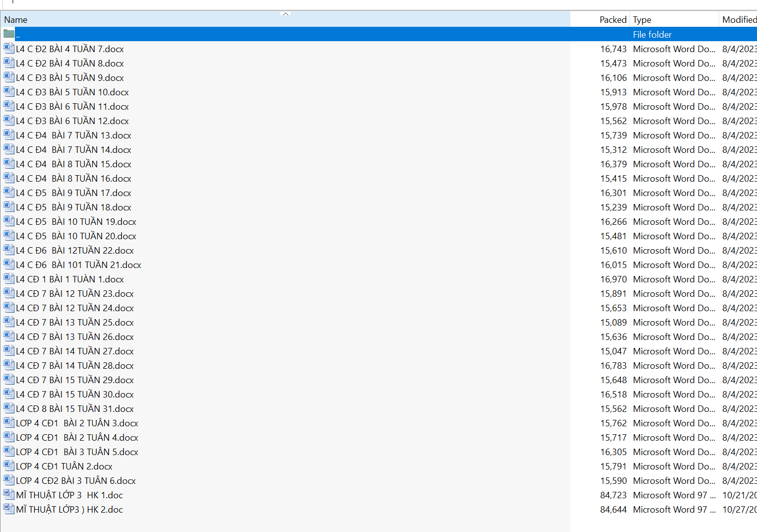Select file L4 CĐ 7 BÀI 14 TUẦN 27.docx
The height and width of the screenshot is (532, 757).
pos(75,351)
